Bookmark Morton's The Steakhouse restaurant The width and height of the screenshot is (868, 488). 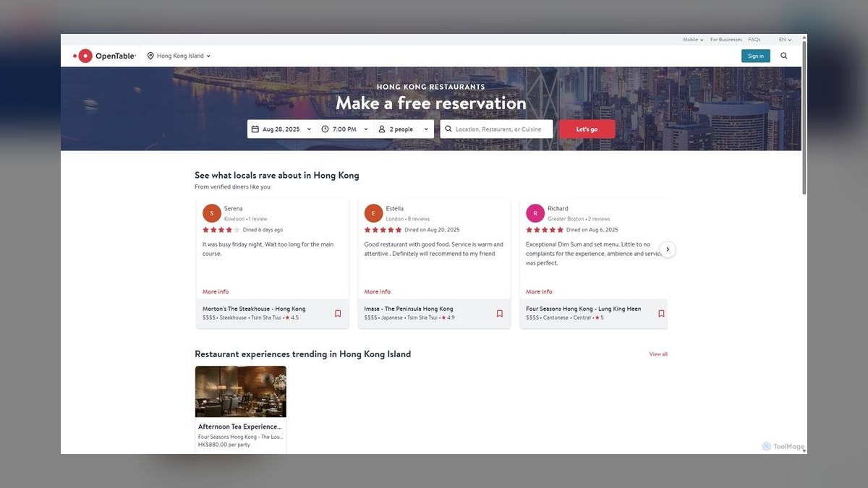(338, 314)
